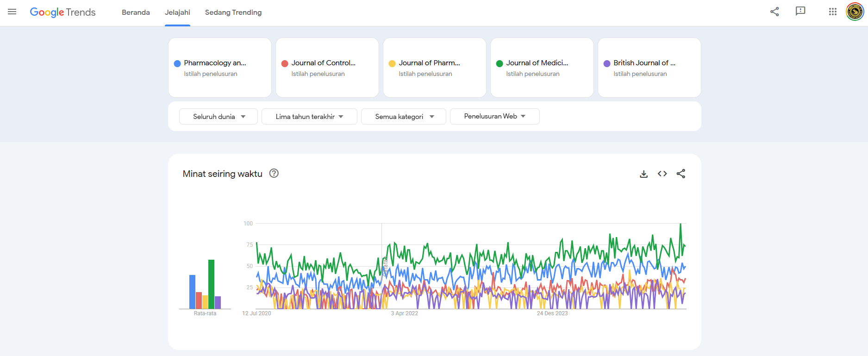The height and width of the screenshot is (356, 868).
Task: Download the chart data as CSV
Action: tap(643, 174)
